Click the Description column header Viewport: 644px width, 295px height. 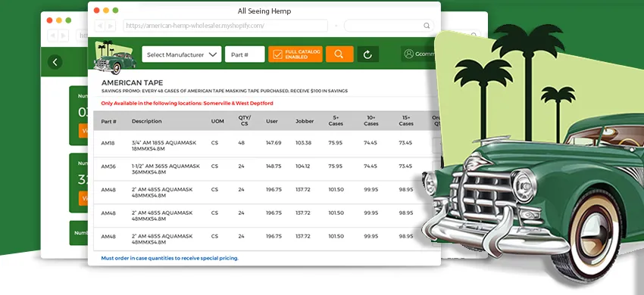pos(147,122)
